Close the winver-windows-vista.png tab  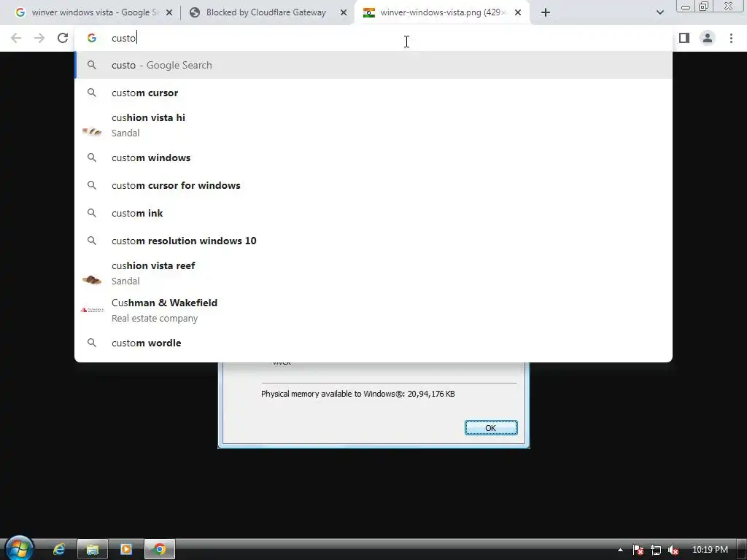[518, 12]
